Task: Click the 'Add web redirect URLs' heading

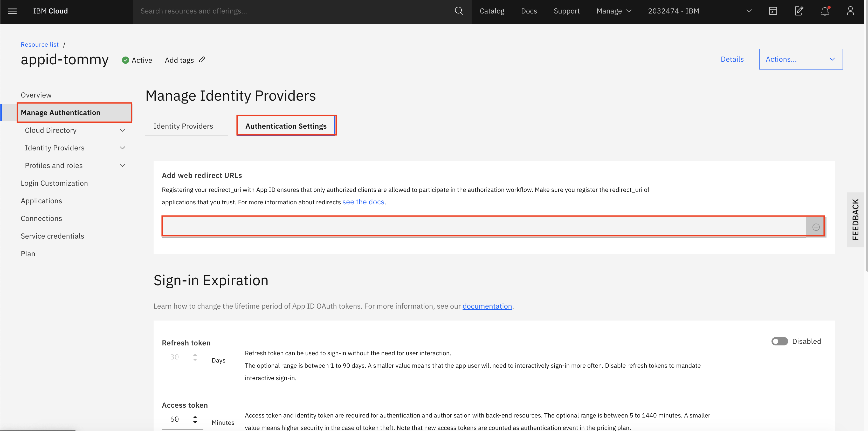Action: point(202,175)
